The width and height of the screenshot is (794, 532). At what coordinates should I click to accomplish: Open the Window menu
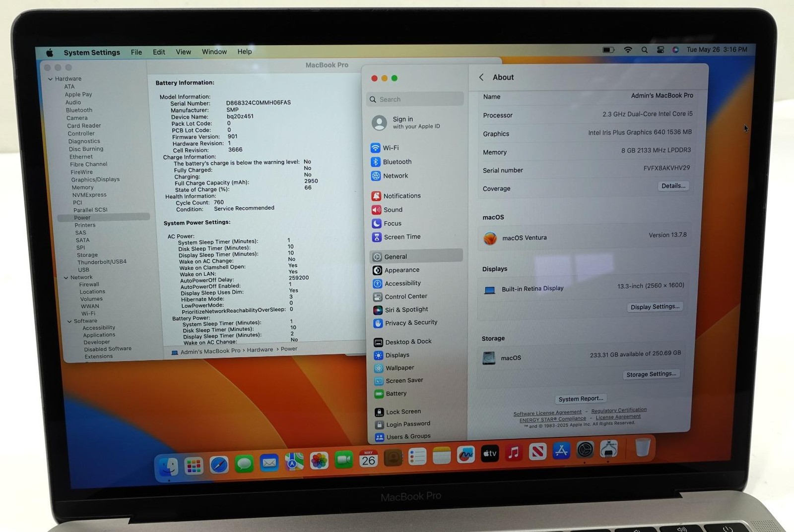pos(214,52)
